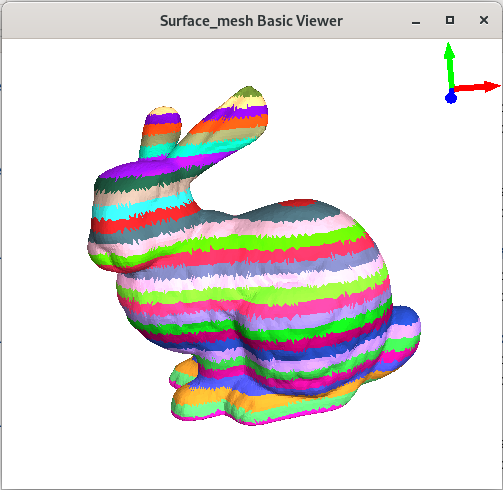Click the red X-axis arrow gizmo
The height and width of the screenshot is (490, 503).
pyautogui.click(x=477, y=87)
